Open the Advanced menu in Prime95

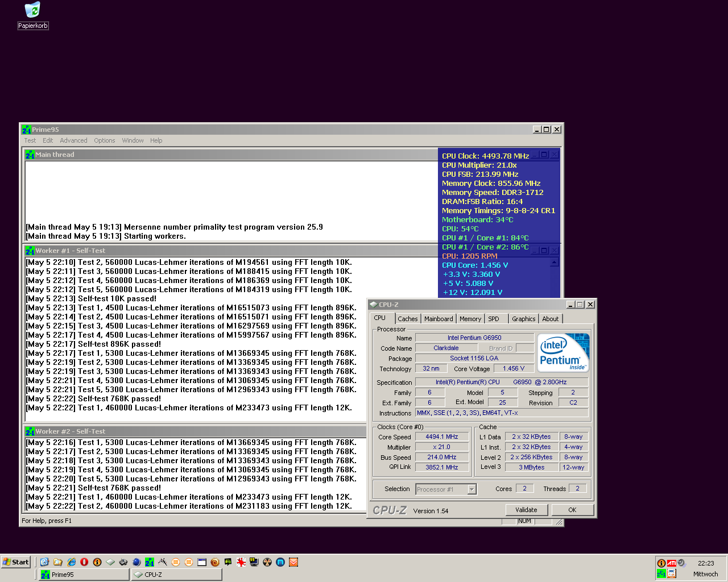click(73, 140)
